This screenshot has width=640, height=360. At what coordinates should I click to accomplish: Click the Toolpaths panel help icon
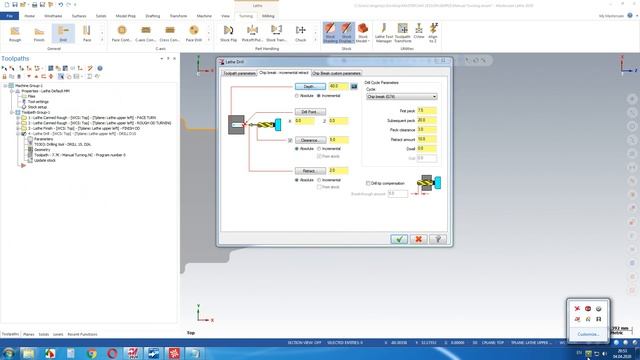[100, 68]
